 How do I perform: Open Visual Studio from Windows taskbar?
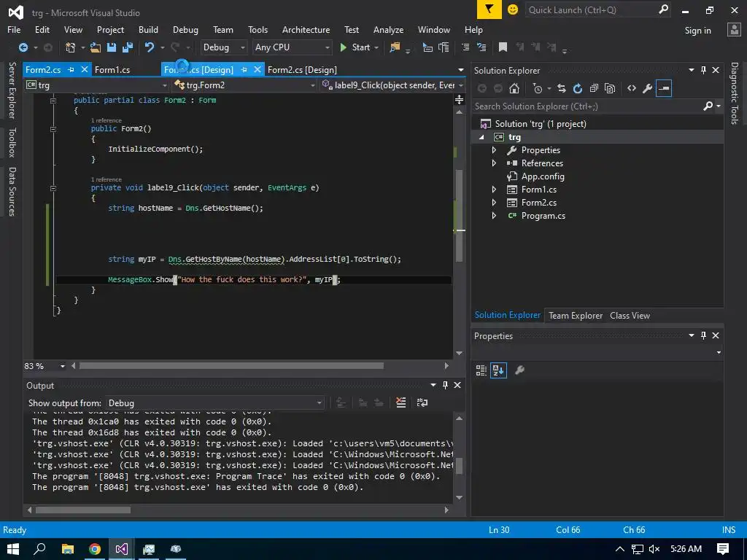point(122,549)
